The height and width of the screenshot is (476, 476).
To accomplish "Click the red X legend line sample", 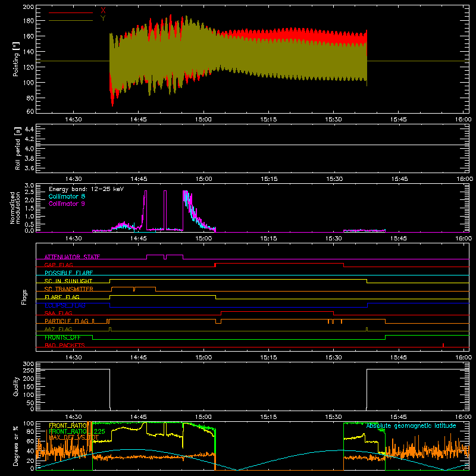I will (71, 12).
